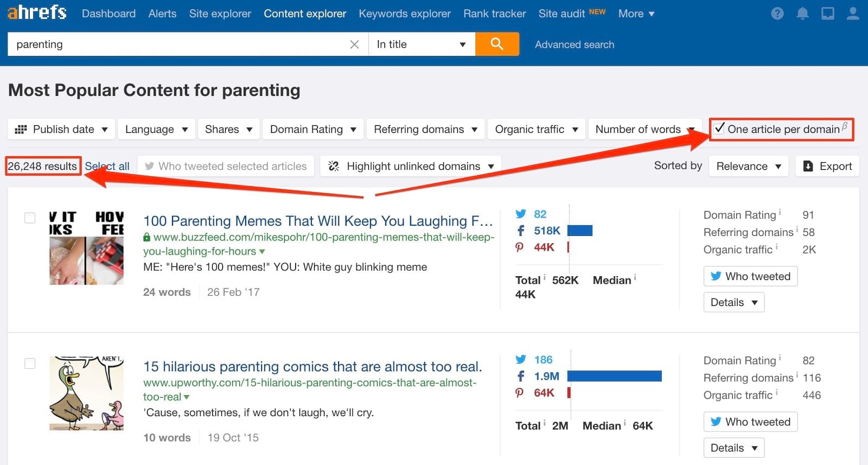Clear the search field with X icon

354,44
